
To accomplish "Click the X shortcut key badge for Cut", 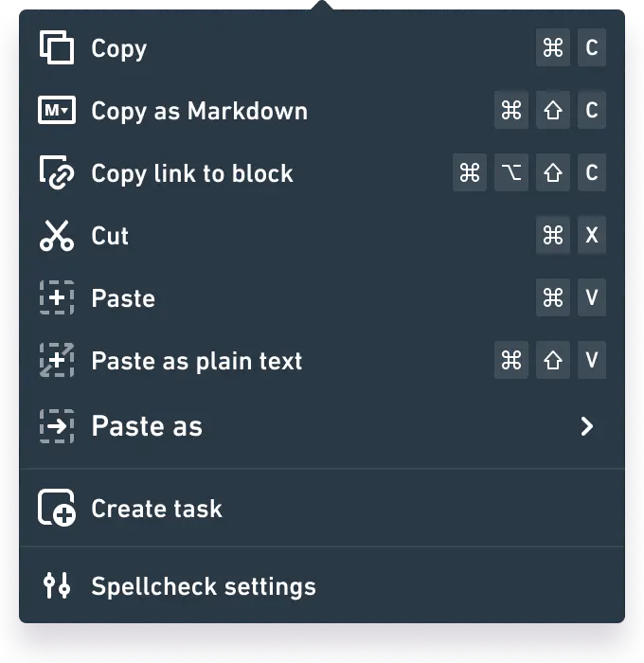I will click(x=592, y=236).
